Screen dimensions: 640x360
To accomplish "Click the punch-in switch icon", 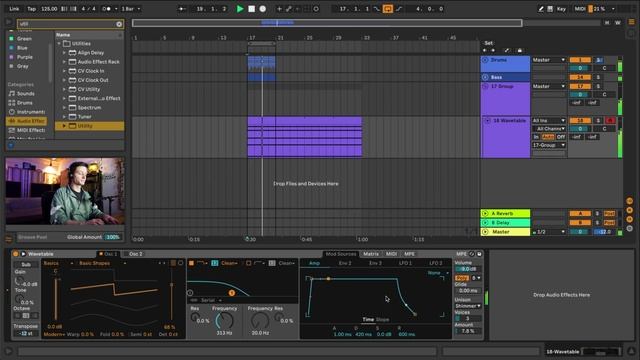I will [x=376, y=9].
